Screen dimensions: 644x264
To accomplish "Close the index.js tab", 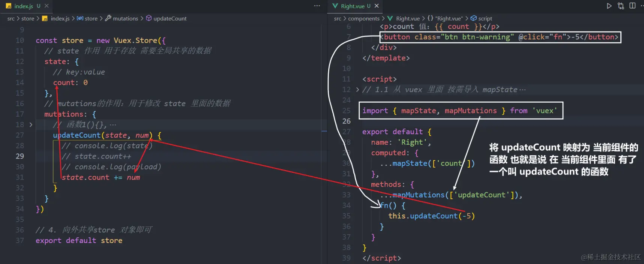I will click(47, 6).
